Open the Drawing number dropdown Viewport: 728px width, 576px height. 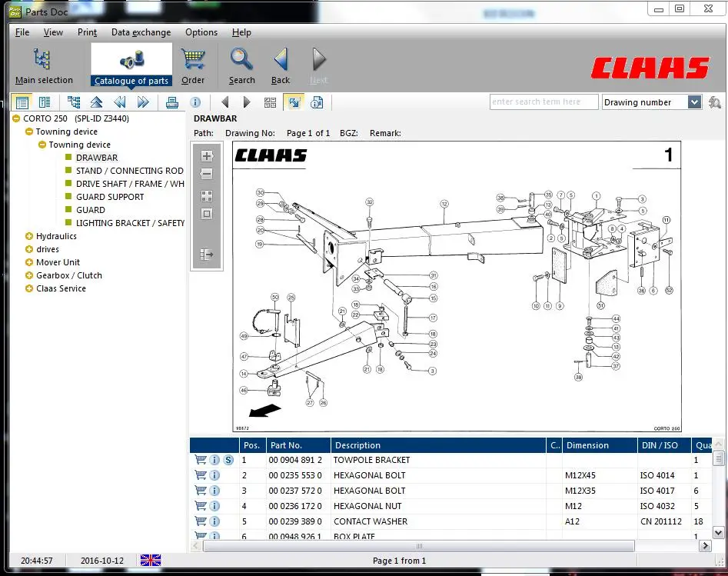(x=694, y=102)
